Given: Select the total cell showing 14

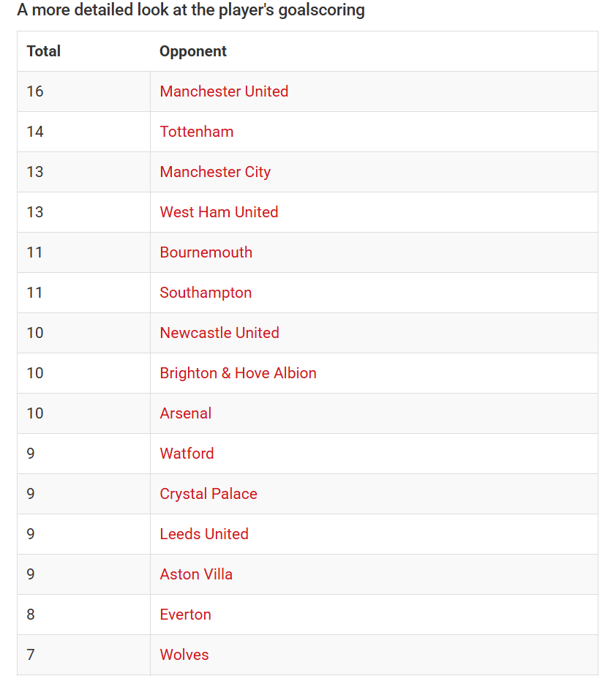Looking at the screenshot, I should [x=83, y=132].
